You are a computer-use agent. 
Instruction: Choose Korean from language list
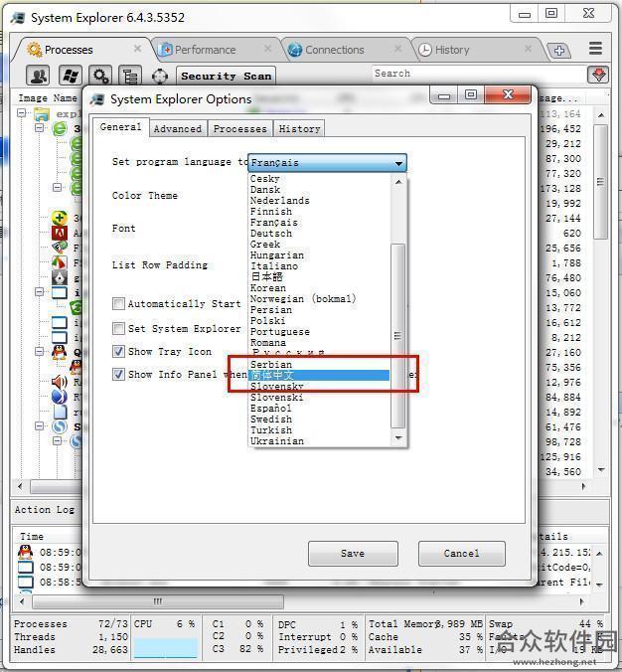tap(319, 288)
